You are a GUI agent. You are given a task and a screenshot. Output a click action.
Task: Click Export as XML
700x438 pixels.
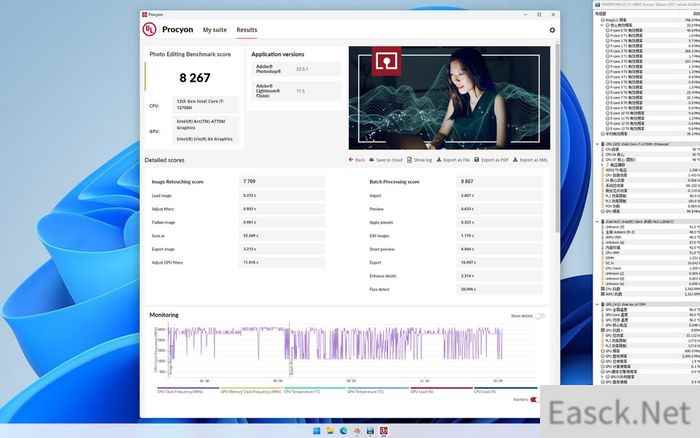click(x=530, y=160)
